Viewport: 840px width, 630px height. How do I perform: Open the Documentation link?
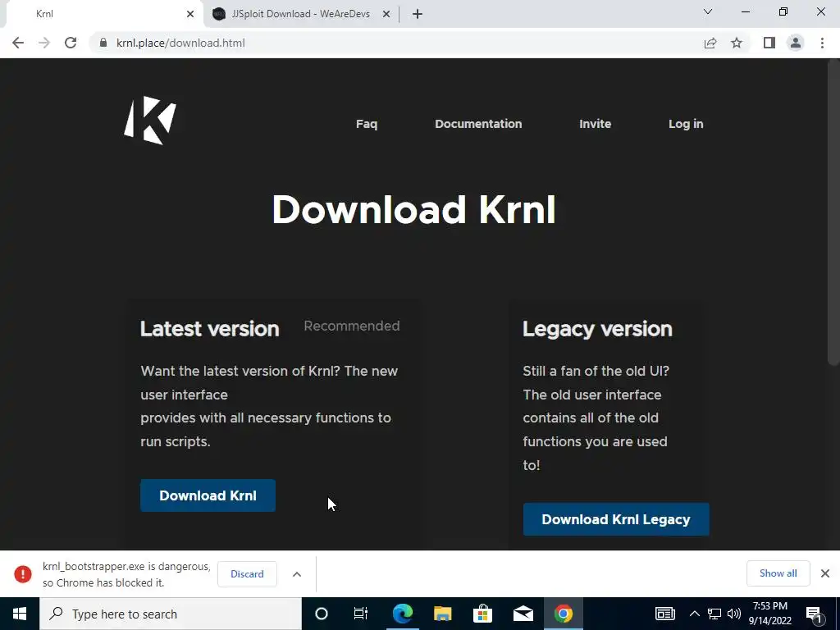coord(478,124)
